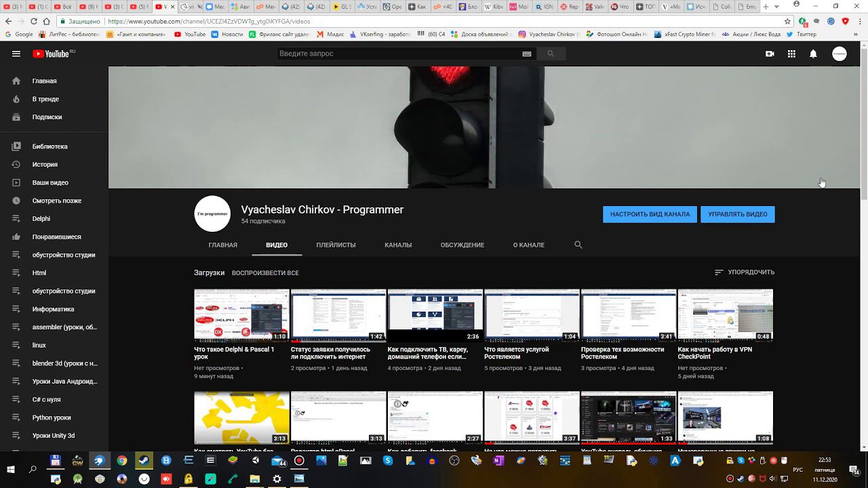Viewport: 868px width, 488px height.
Task: Switch to the КАНАЛЫ tab
Action: [398, 245]
